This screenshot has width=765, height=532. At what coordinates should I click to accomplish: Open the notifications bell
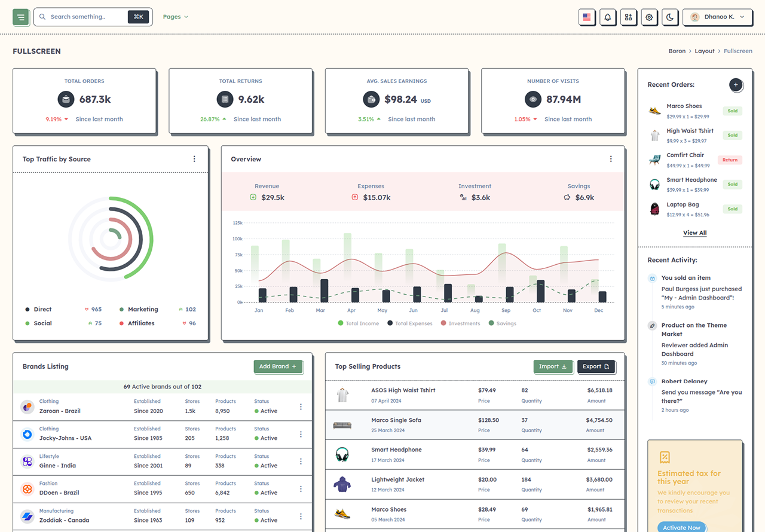pos(608,17)
